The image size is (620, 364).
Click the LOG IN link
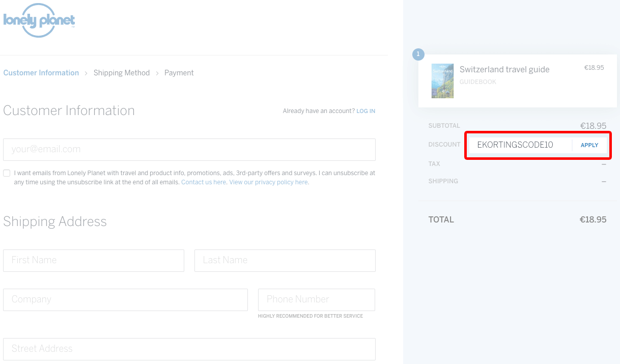365,111
